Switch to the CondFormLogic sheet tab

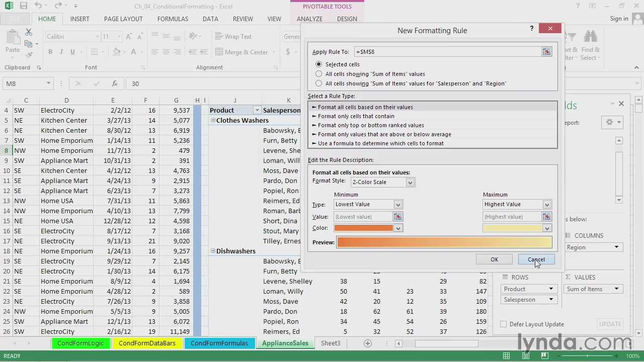[80, 343]
